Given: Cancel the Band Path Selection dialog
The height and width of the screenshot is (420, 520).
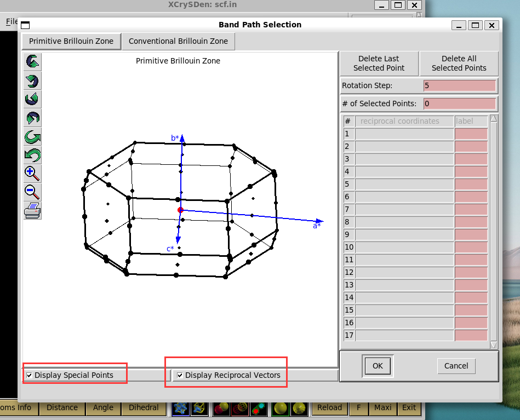Looking at the screenshot, I should pos(456,366).
